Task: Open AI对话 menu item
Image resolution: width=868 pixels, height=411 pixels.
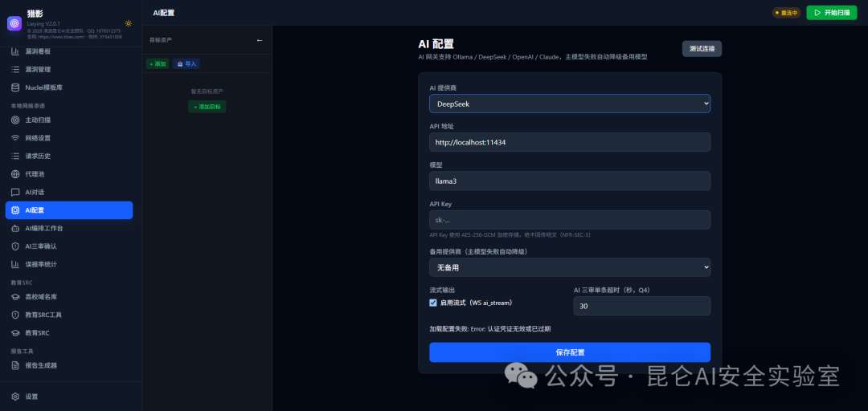Action: click(x=69, y=193)
